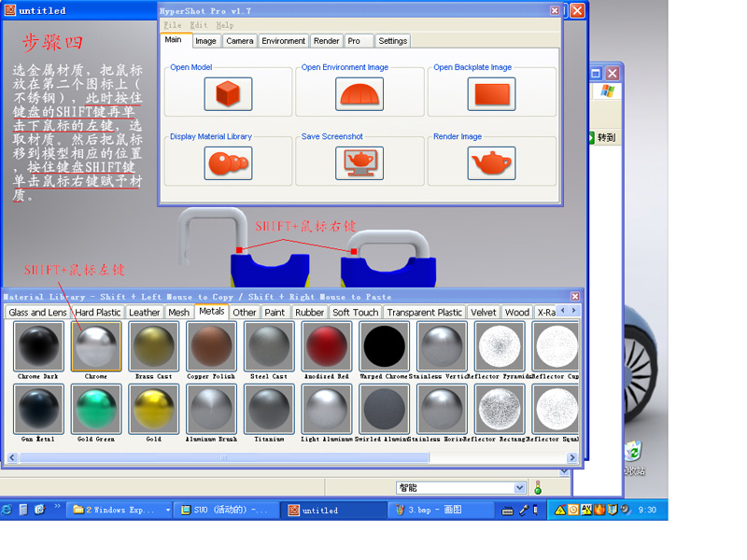Switch to Velvet materials tab
The width and height of the screenshot is (747, 560).
pyautogui.click(x=484, y=313)
